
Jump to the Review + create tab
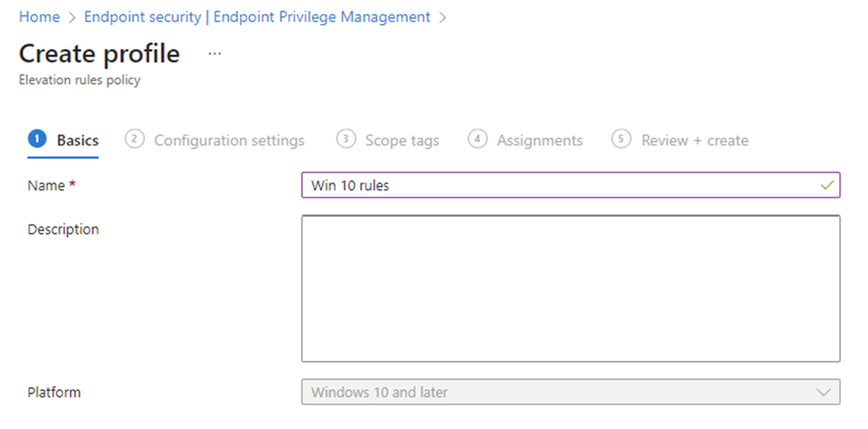(x=694, y=141)
